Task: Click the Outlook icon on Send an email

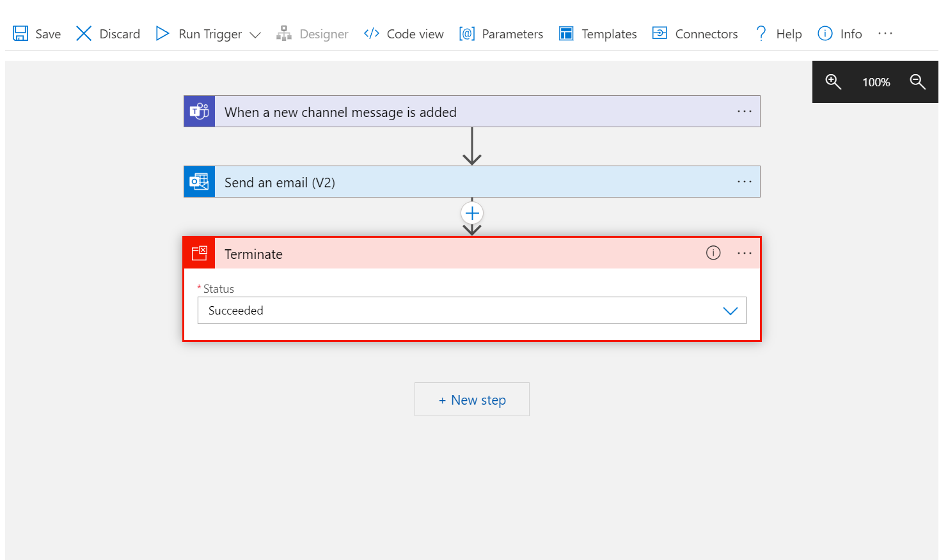Action: click(199, 182)
